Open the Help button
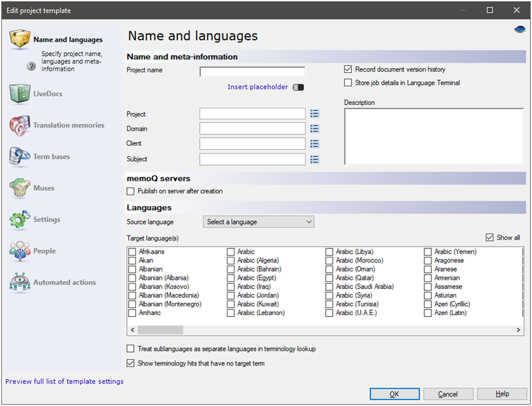This screenshot has height=406, width=532. (x=502, y=394)
